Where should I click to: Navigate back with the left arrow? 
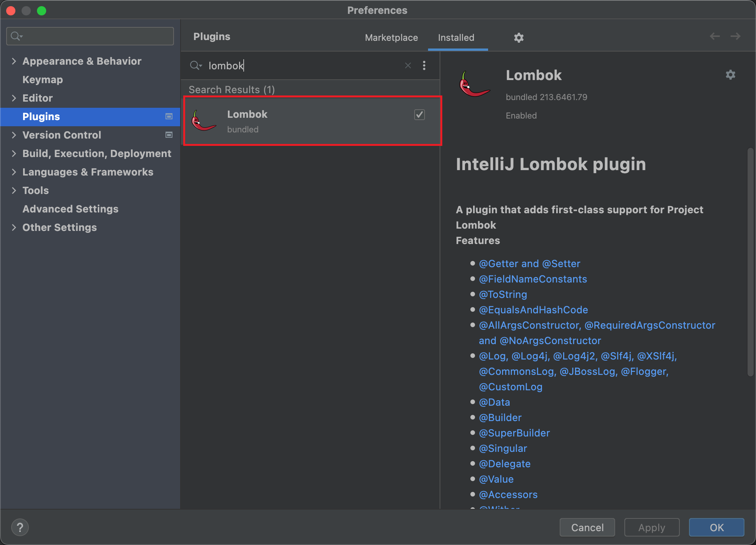tap(714, 36)
